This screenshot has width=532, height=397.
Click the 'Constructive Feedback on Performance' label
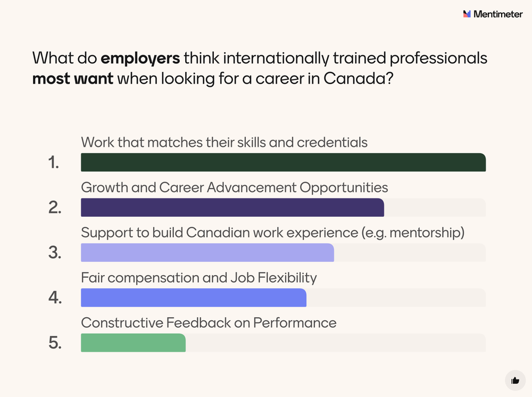point(209,322)
